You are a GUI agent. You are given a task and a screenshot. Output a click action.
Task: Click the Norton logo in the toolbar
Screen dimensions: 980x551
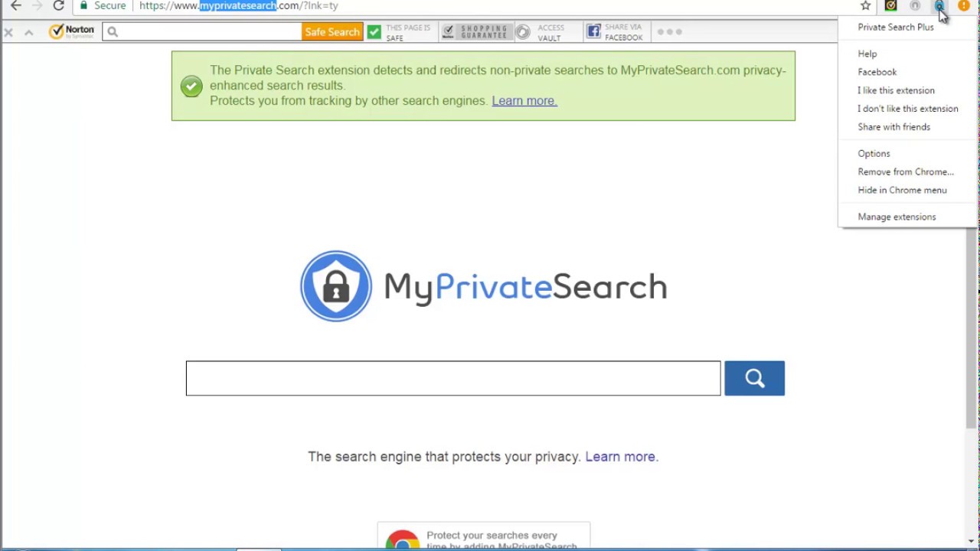71,31
